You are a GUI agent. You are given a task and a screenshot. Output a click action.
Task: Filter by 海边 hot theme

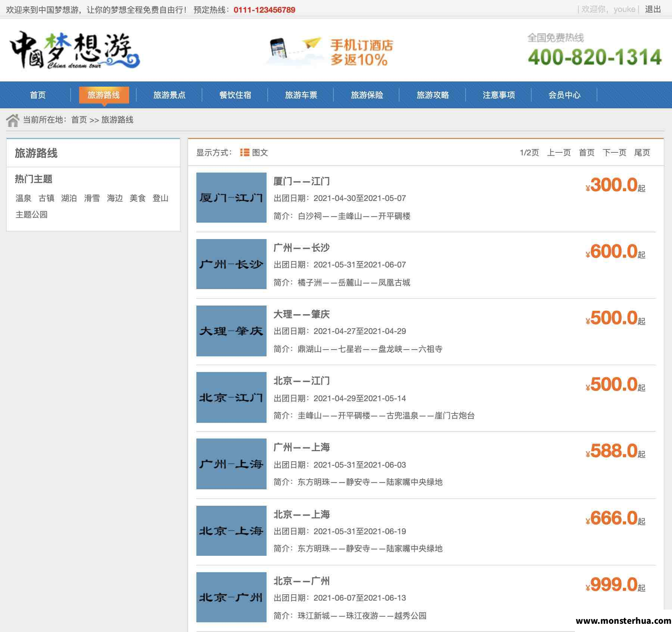pos(115,198)
